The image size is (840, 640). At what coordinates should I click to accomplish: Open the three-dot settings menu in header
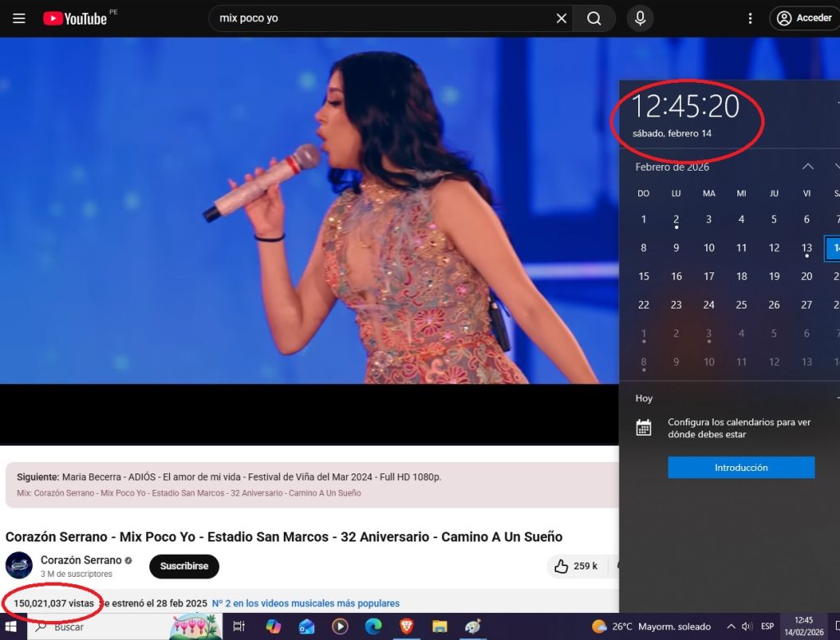tap(750, 18)
